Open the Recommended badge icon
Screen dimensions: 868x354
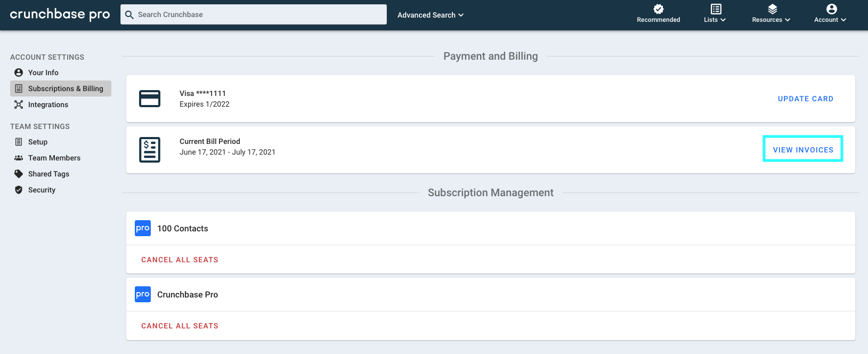(659, 9)
